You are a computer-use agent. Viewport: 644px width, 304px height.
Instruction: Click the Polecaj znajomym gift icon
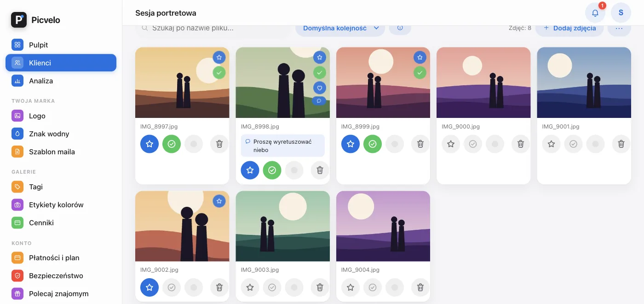click(x=17, y=294)
